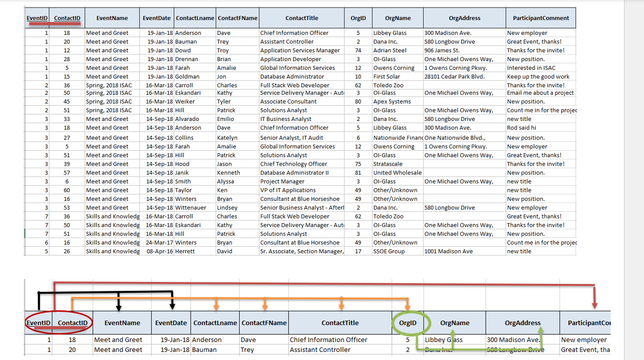Select the ContactID column header

(x=67, y=17)
